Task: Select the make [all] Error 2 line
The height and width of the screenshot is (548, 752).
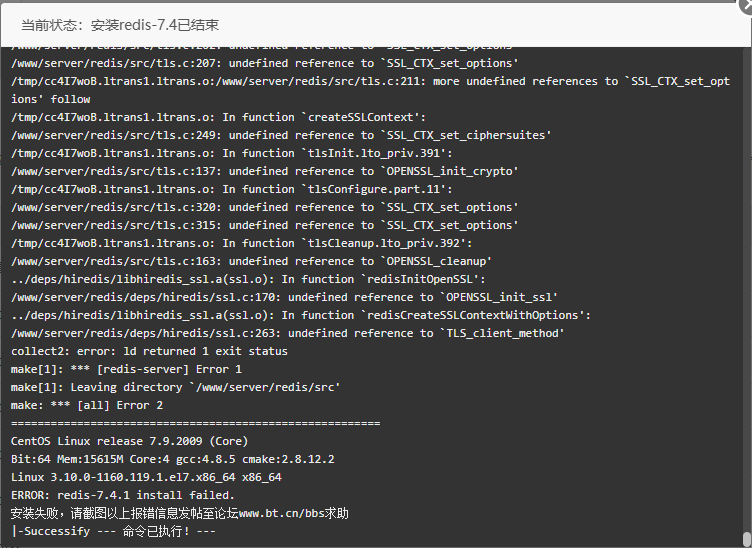Action: tap(87, 406)
